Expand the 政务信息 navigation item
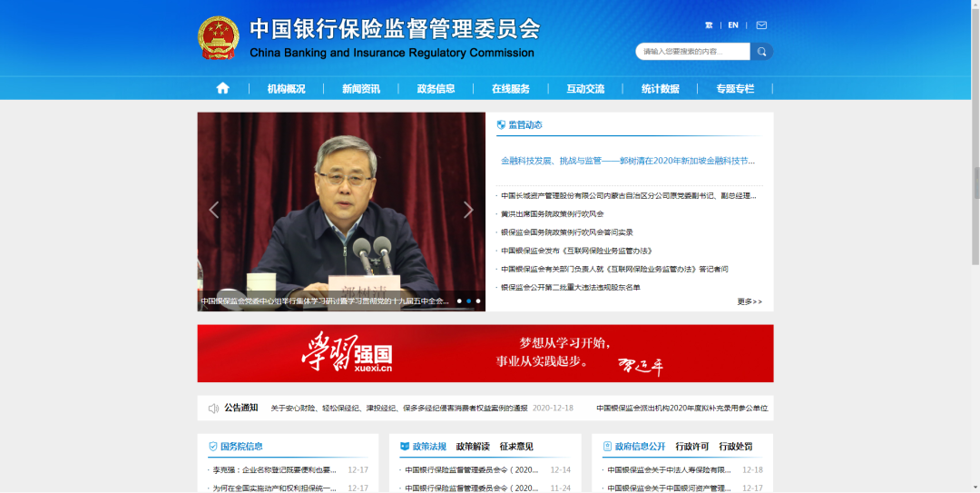980x493 pixels. click(x=436, y=89)
